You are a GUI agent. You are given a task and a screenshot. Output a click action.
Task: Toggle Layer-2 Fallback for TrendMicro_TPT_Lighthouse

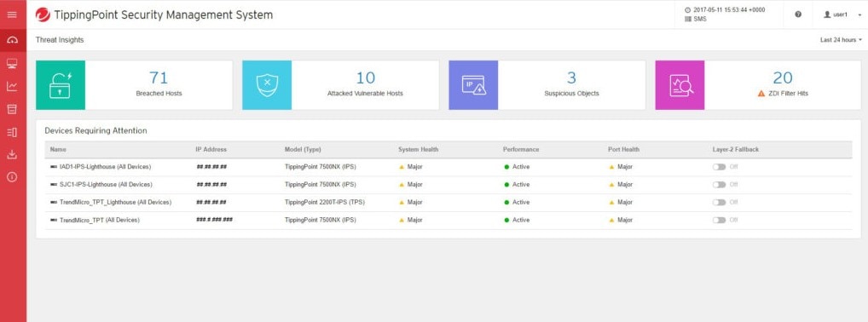(719, 203)
